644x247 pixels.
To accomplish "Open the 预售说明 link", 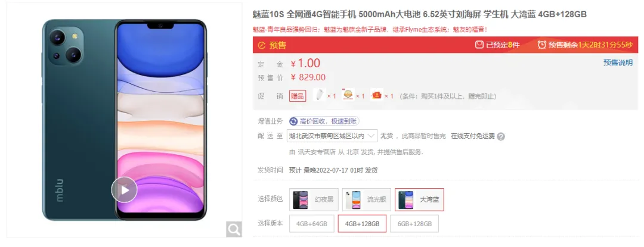I will click(x=618, y=62).
